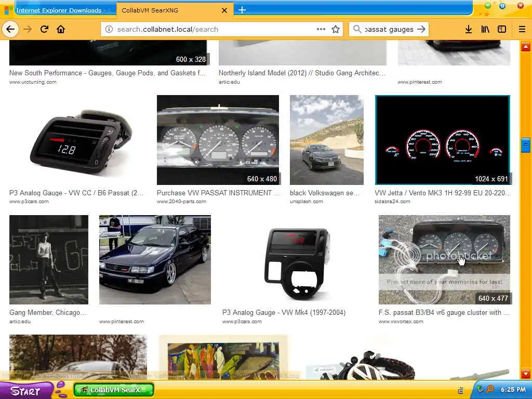Toggle the sidebar view icon
This screenshot has width=532, height=399.
(x=502, y=29)
